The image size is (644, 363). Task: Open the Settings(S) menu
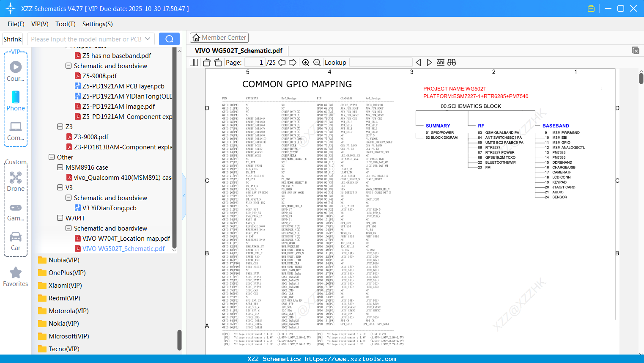[97, 24]
